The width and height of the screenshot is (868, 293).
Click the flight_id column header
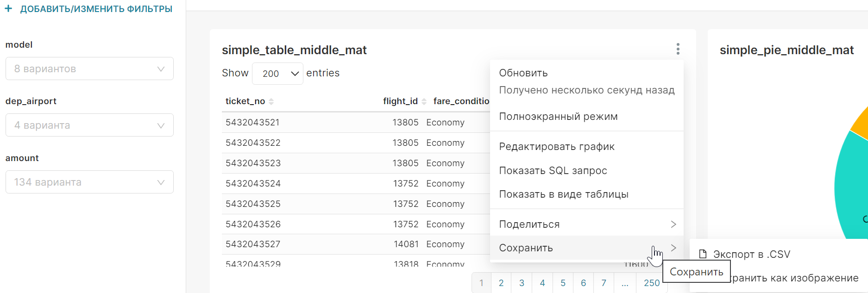400,101
